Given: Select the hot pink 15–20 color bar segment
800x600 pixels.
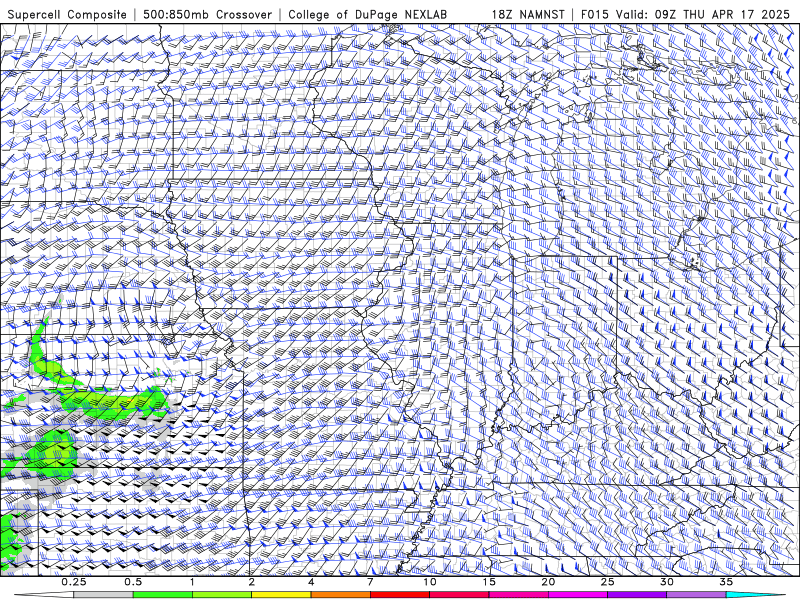Looking at the screenshot, I should click(x=518, y=595).
